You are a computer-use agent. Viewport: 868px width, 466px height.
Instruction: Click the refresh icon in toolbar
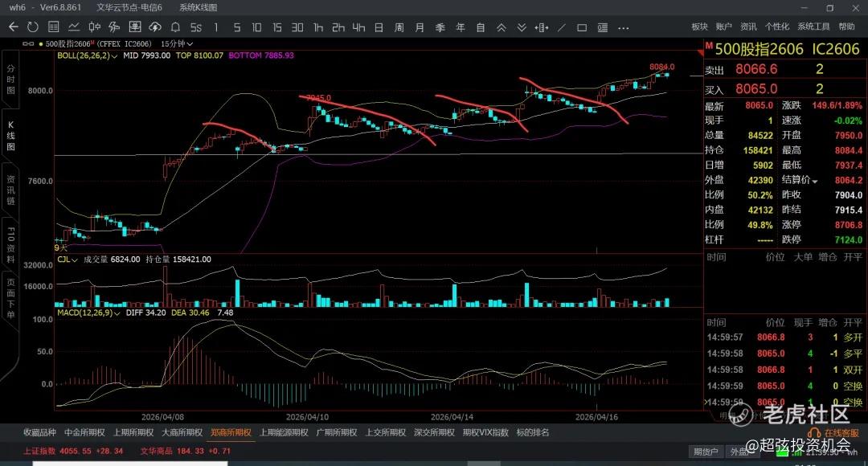click(32, 27)
